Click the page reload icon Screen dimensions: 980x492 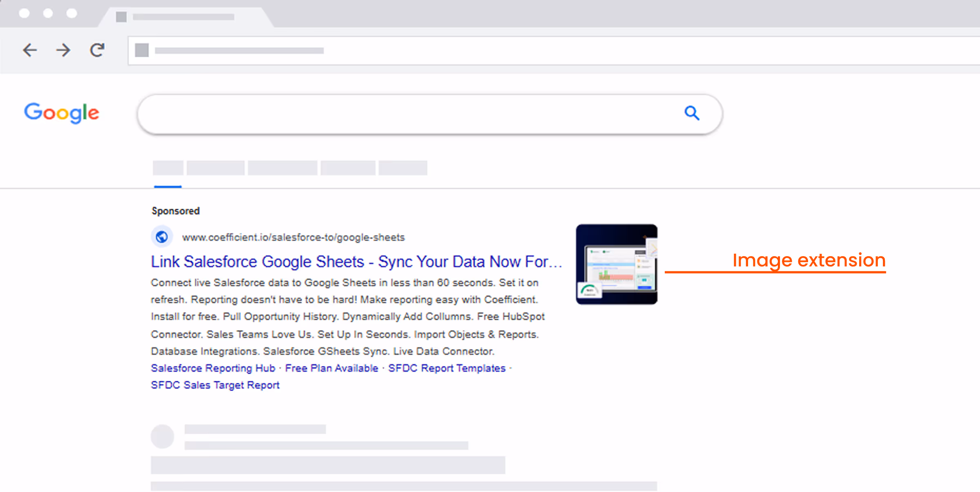coord(97,50)
